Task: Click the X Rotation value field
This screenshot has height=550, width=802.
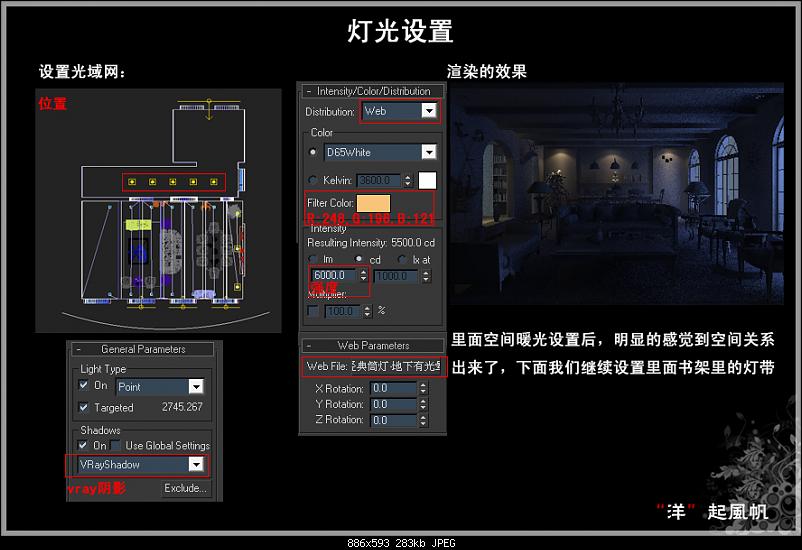Action: (394, 388)
